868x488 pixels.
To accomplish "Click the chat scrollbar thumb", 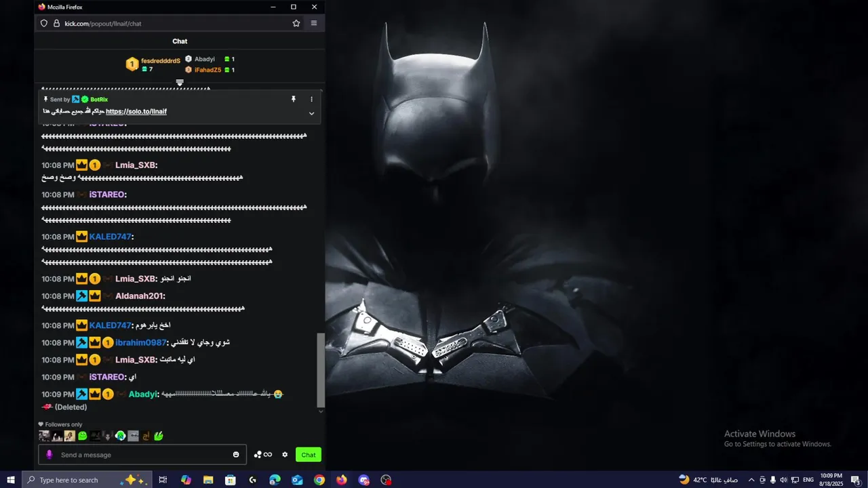I will [x=321, y=369].
